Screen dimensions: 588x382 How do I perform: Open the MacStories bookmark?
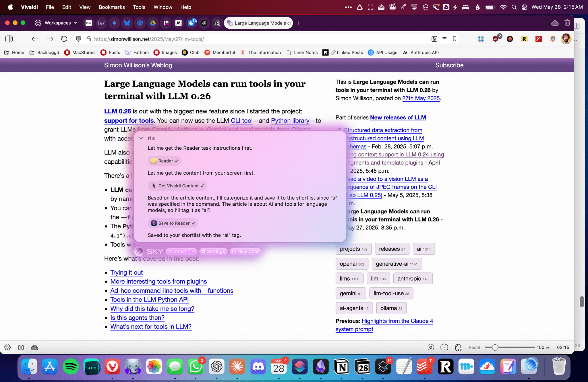pos(80,53)
